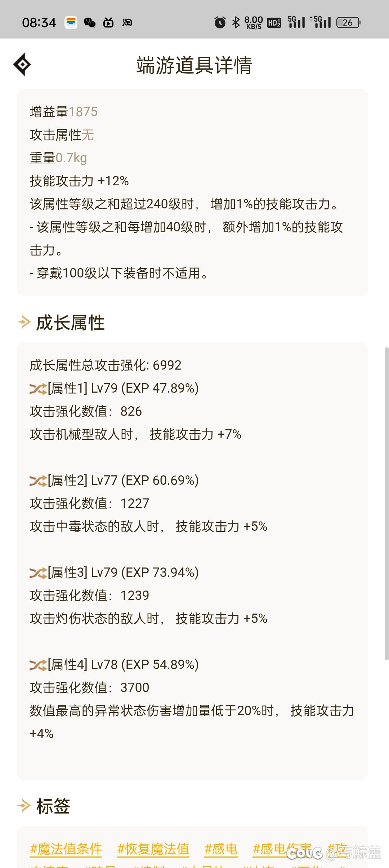Tap the Taobao notification icon

point(127,23)
